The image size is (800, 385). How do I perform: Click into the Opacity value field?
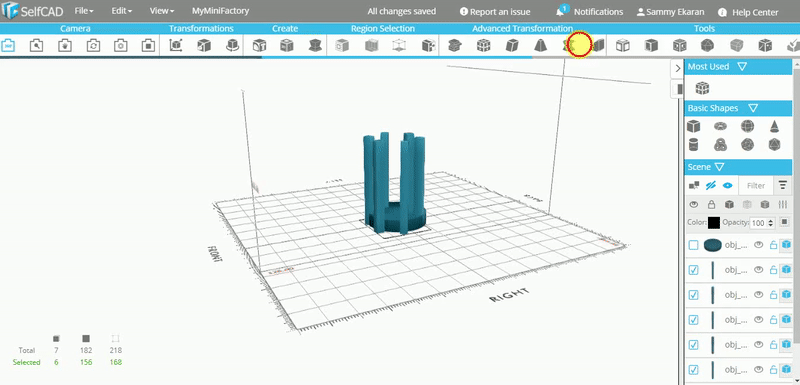click(x=759, y=223)
